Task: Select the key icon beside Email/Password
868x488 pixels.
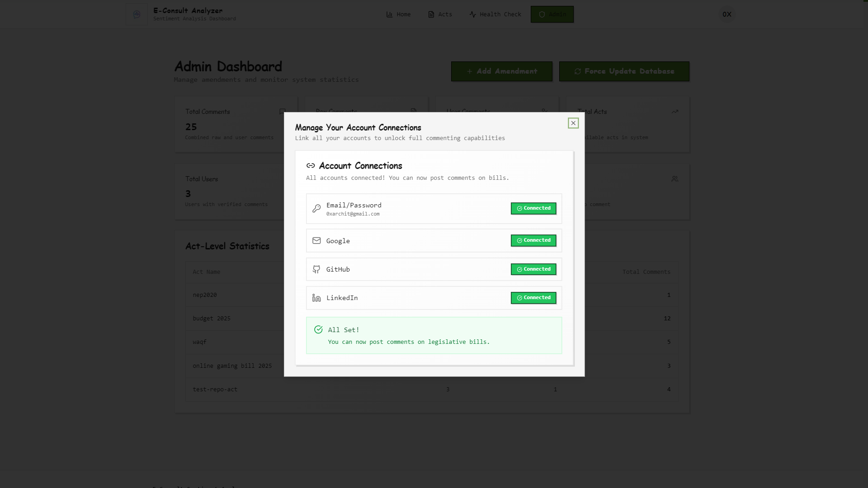Action: 316,209
